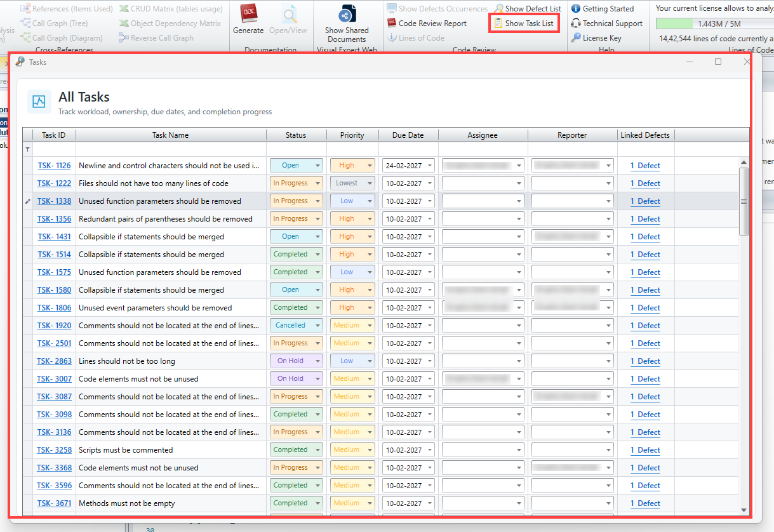Open Getting Started help
Screen dimensions: 774x532
coord(603,9)
